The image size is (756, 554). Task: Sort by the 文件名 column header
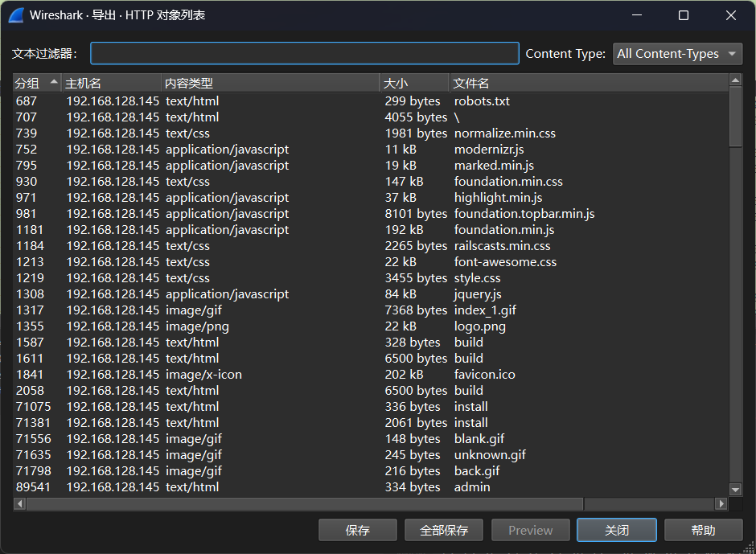589,83
